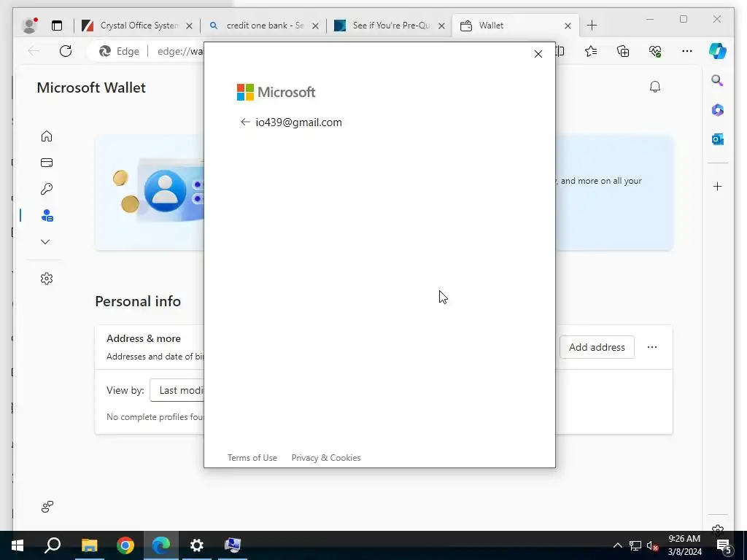Open the Wallet home sidebar icon
The height and width of the screenshot is (560, 747).
(47, 136)
